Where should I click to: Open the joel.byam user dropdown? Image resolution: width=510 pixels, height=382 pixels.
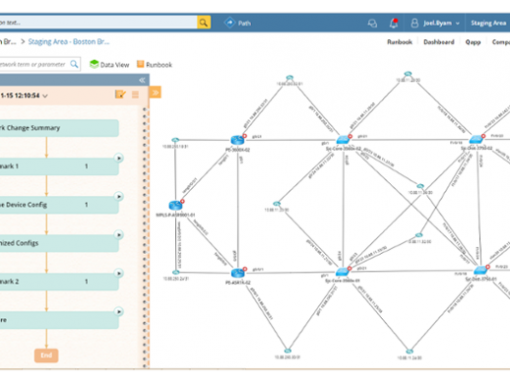point(435,23)
